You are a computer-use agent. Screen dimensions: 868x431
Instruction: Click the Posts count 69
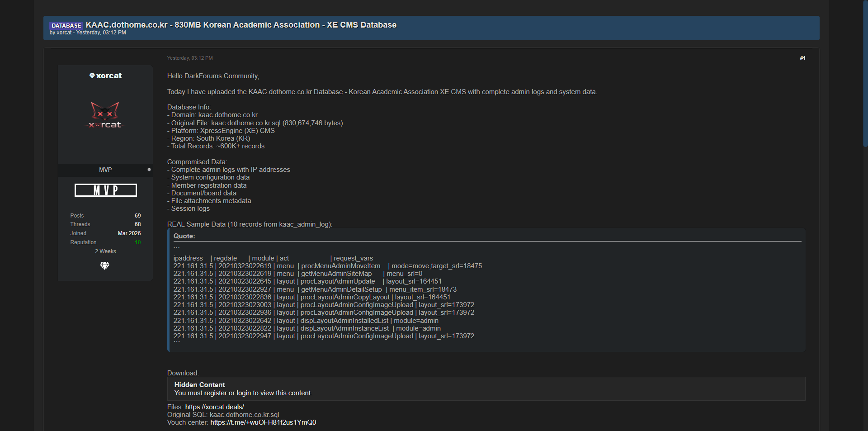[137, 216]
